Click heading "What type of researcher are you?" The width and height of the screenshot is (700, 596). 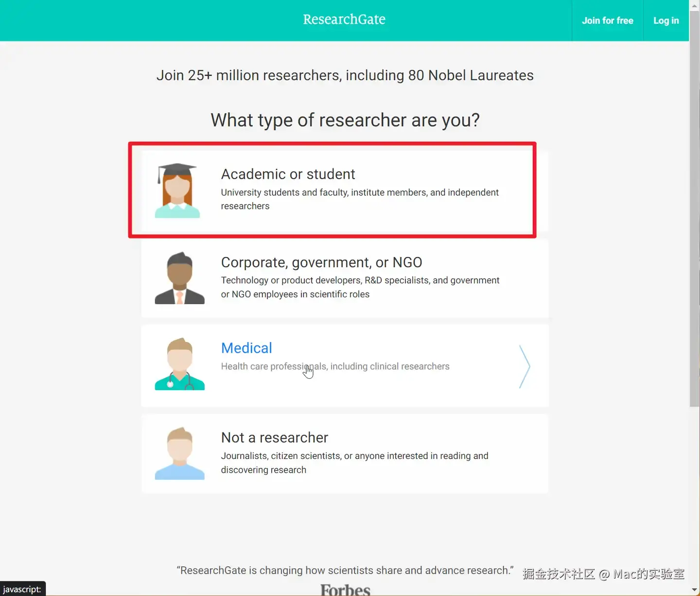click(x=345, y=120)
